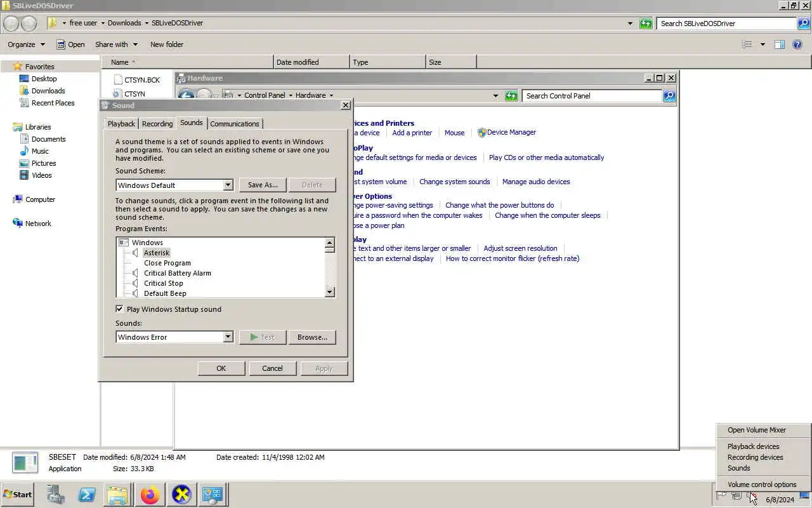
Task: Open the Add a printer link
Action: 412,133
